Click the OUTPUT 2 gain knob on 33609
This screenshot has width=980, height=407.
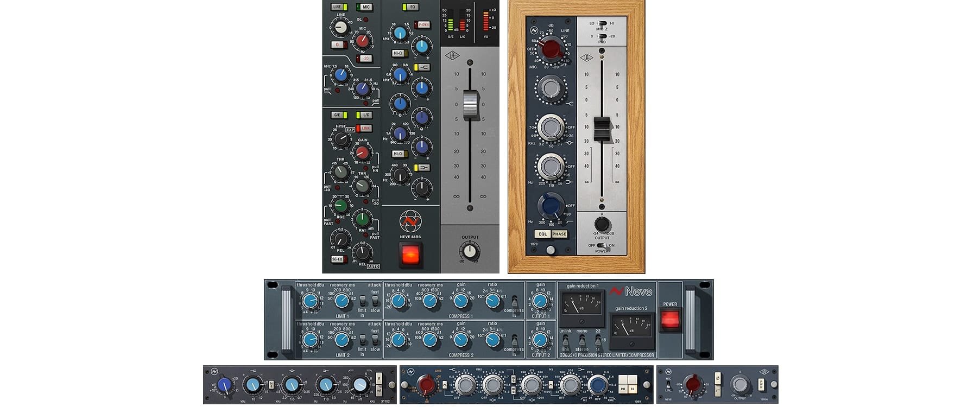[x=540, y=340]
